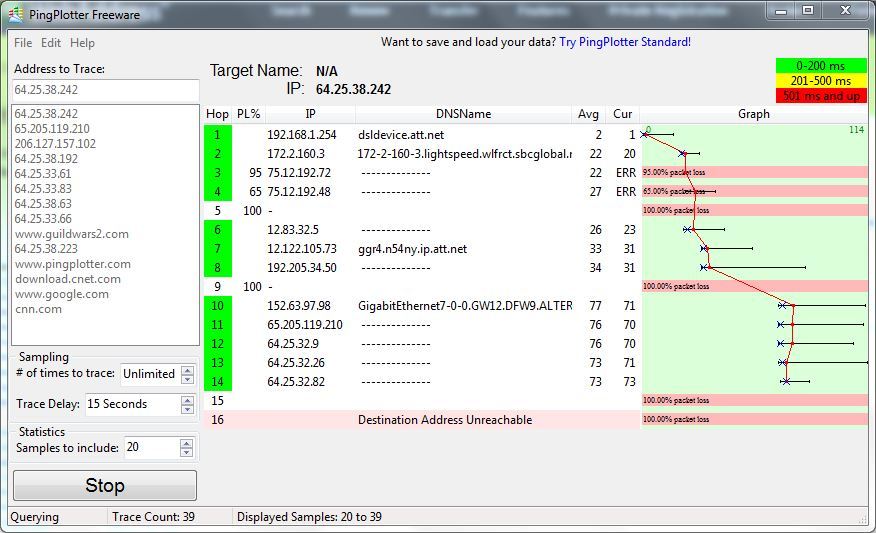
Task: Click IP 64.25.32.26 in hop 13
Action: pos(296,363)
